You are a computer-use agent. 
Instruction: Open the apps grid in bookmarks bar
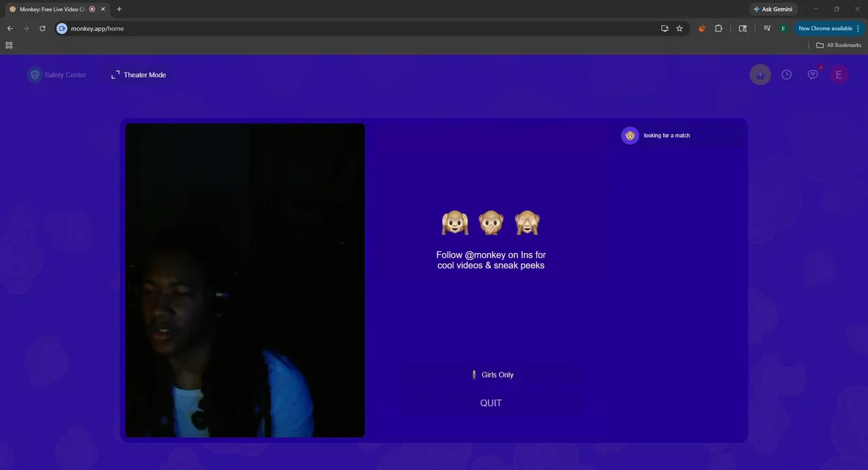tap(9, 45)
